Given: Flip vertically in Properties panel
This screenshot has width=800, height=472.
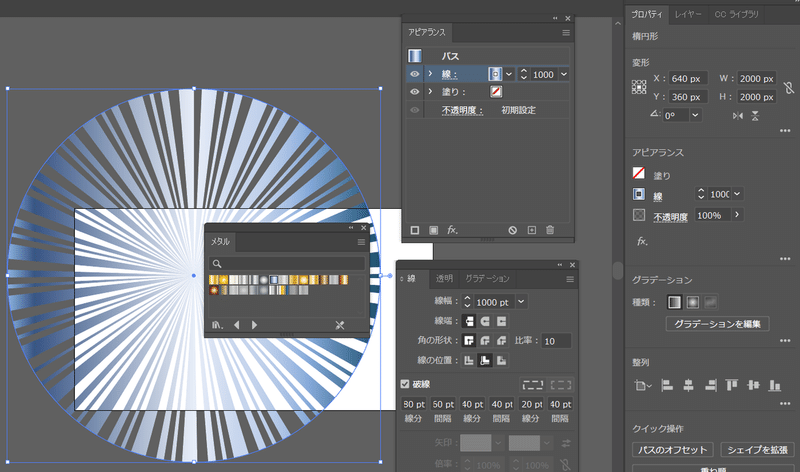Looking at the screenshot, I should (755, 116).
